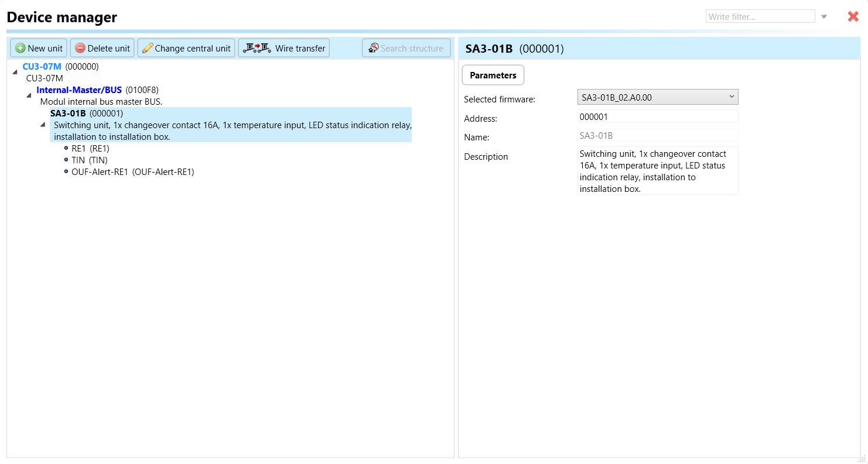
Task: Start Wire transfer
Action: (x=284, y=49)
